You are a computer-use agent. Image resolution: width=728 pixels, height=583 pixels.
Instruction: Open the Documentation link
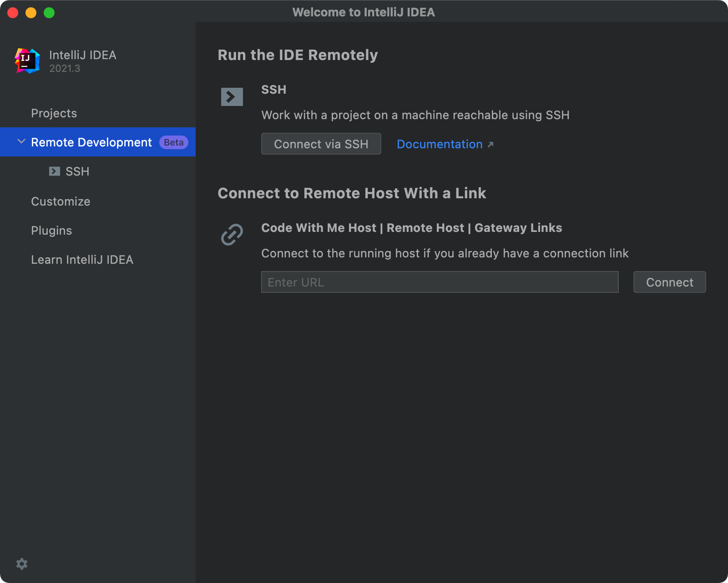pyautogui.click(x=440, y=144)
